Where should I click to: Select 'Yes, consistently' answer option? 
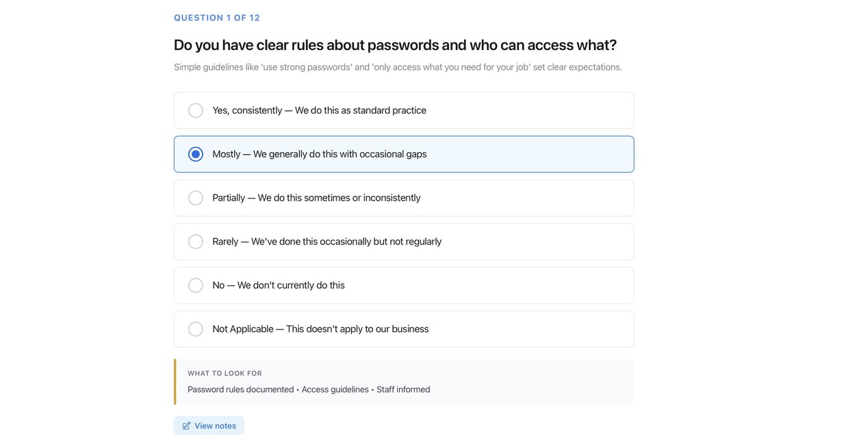(x=196, y=110)
